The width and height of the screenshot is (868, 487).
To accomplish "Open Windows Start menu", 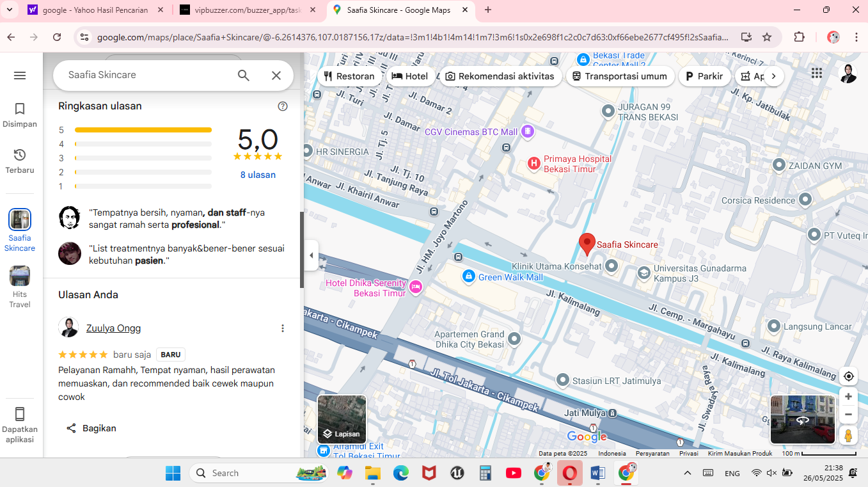I will tap(173, 473).
